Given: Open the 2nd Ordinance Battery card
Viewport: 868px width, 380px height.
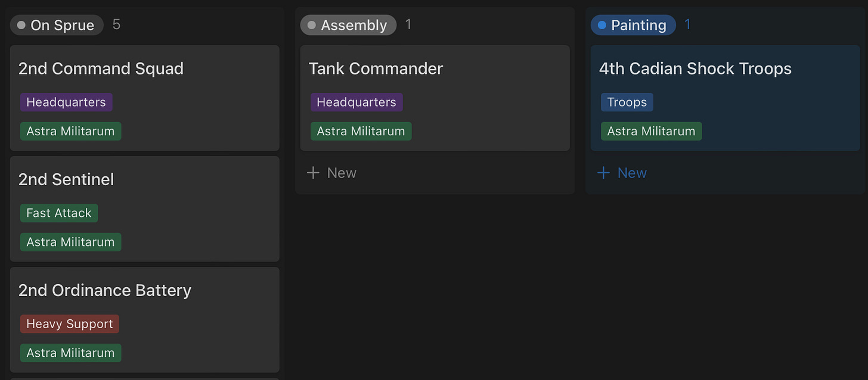Looking at the screenshot, I should pyautogui.click(x=145, y=320).
